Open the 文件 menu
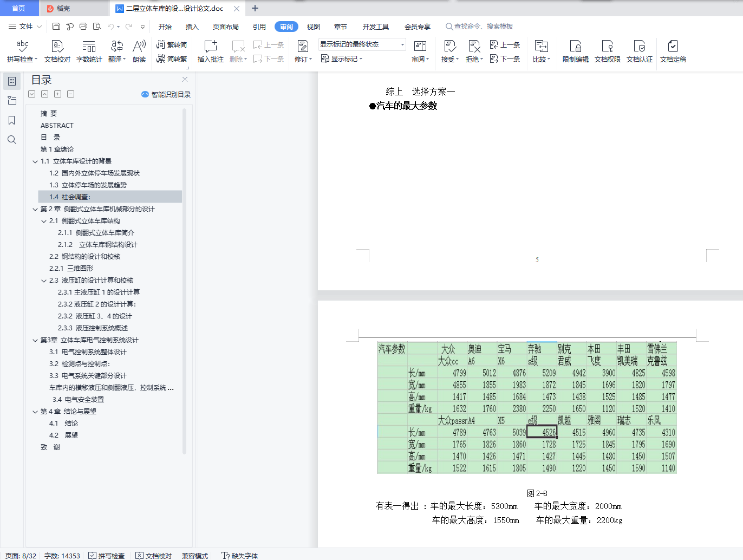 (x=25, y=26)
